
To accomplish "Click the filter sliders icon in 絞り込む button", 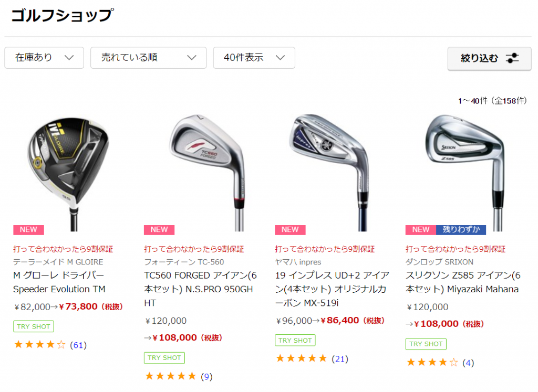I will click(512, 58).
